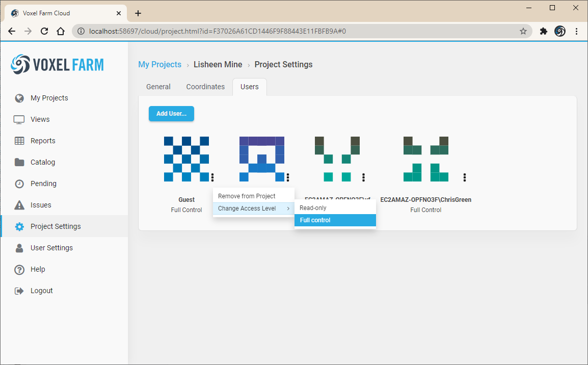
Task: Open the browser extensions puzzle icon
Action: coord(543,31)
